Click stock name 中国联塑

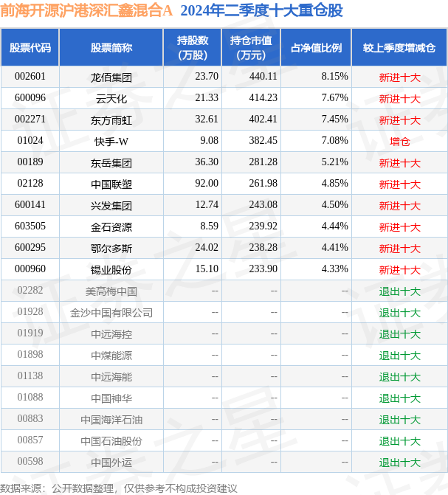[x=111, y=184]
